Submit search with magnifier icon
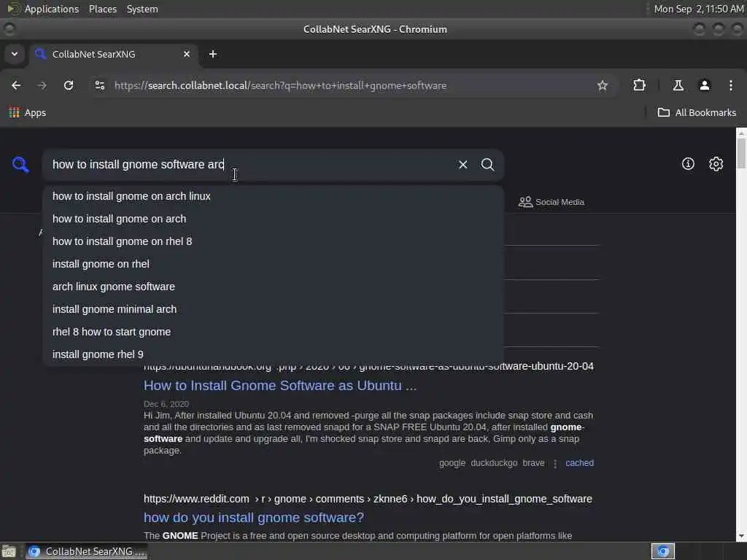 (x=487, y=165)
